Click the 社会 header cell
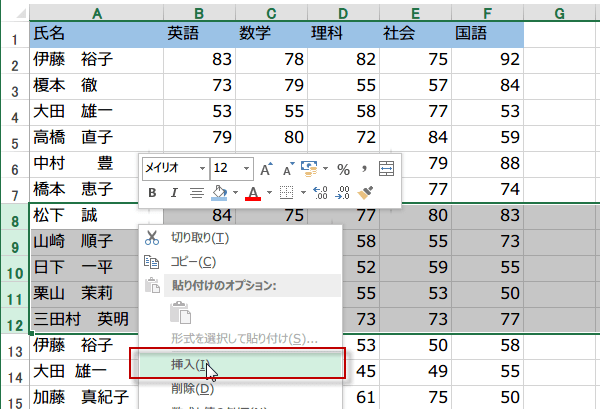Screen dimensions: 600x409 [415, 35]
